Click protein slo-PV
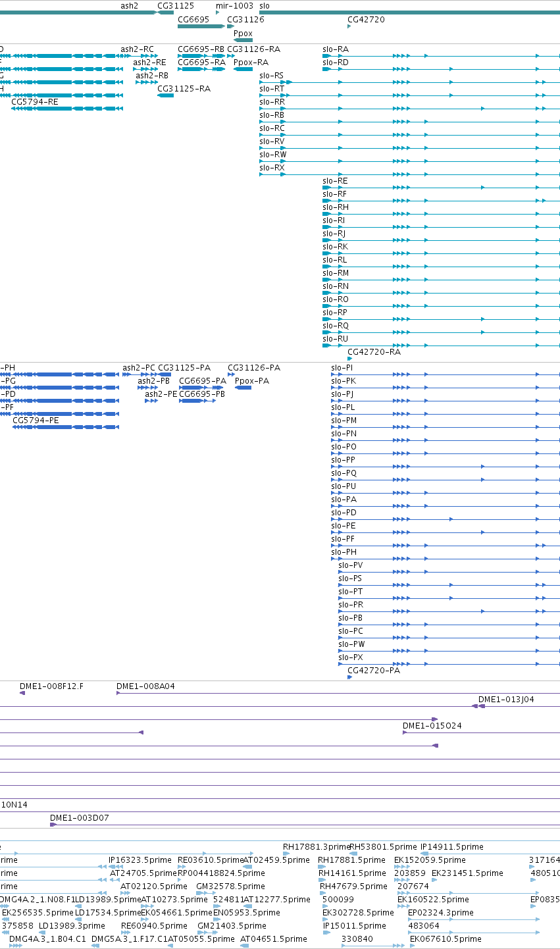The height and width of the screenshot is (949, 560). point(351,565)
